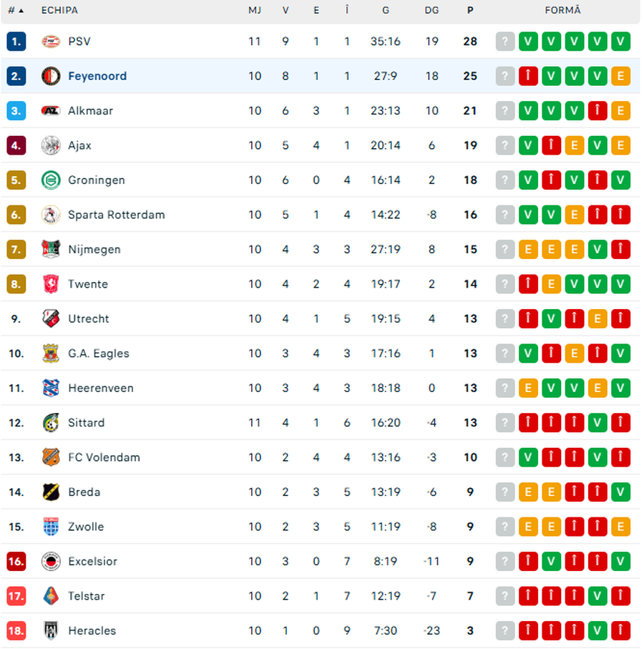Click the Feyenoord club crest
This screenshot has width=644, height=649.
point(51,76)
